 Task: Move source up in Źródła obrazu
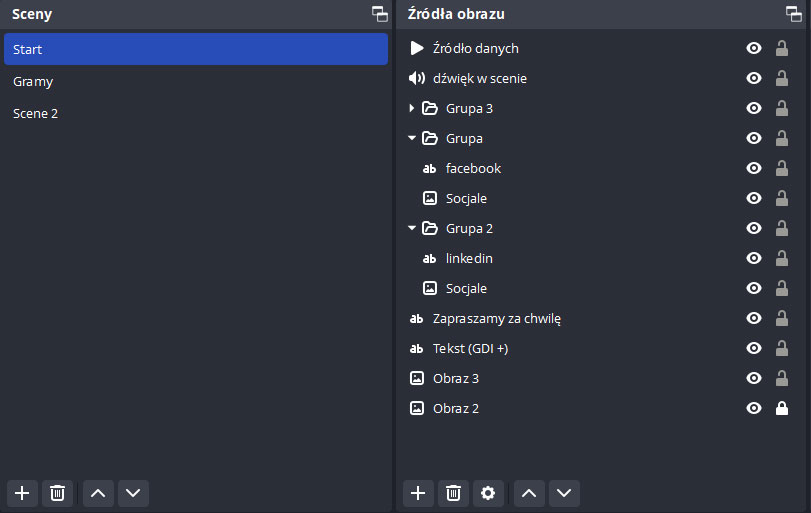coord(529,493)
